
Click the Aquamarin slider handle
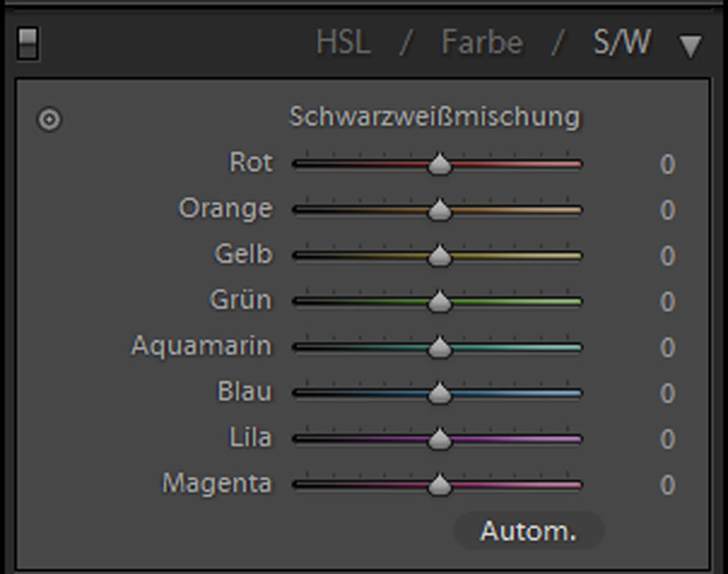440,348
